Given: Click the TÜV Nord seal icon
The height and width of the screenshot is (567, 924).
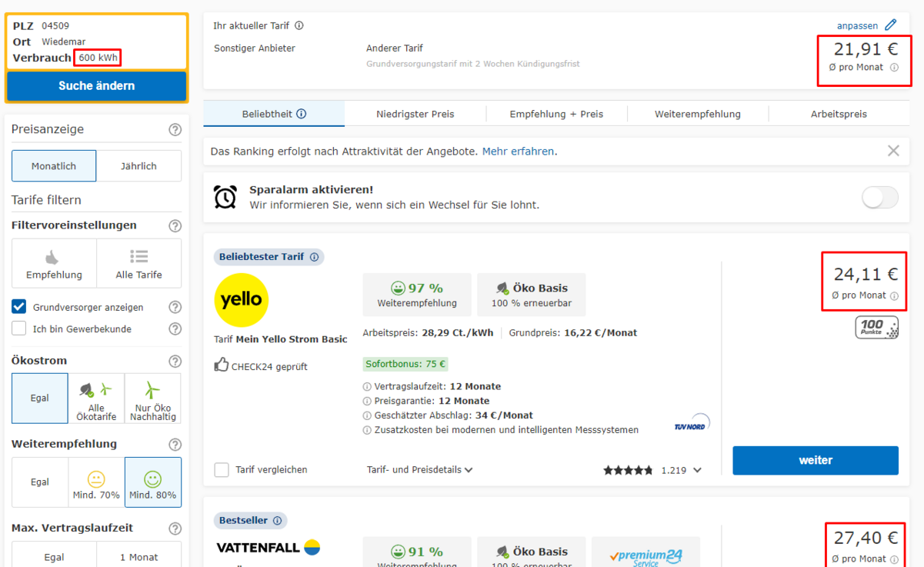Looking at the screenshot, I should pyautogui.click(x=692, y=422).
